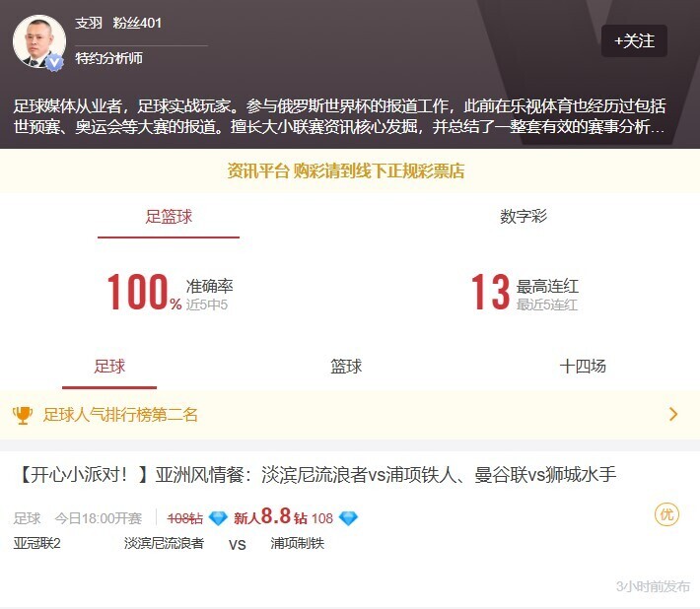
Task: Switch to the 数字彩 tab
Action: point(524,217)
